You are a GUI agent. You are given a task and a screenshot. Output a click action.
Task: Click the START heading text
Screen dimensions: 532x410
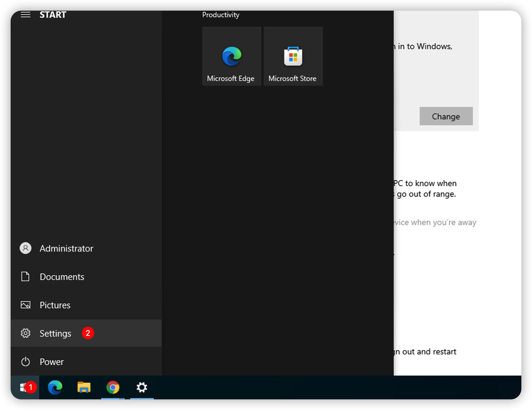[x=53, y=15]
